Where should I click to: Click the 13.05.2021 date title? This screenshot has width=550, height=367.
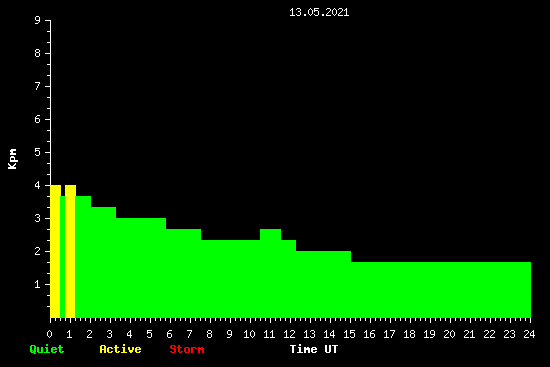coord(319,12)
